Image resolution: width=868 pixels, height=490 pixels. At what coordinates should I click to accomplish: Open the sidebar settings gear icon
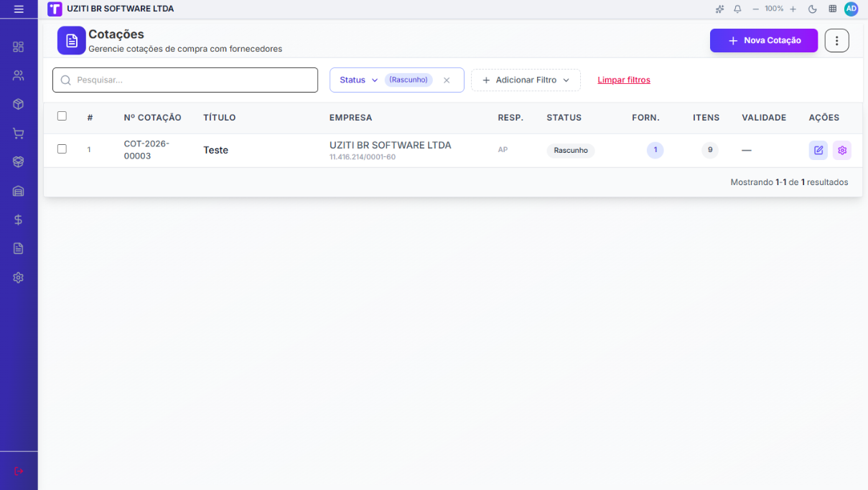click(19, 278)
